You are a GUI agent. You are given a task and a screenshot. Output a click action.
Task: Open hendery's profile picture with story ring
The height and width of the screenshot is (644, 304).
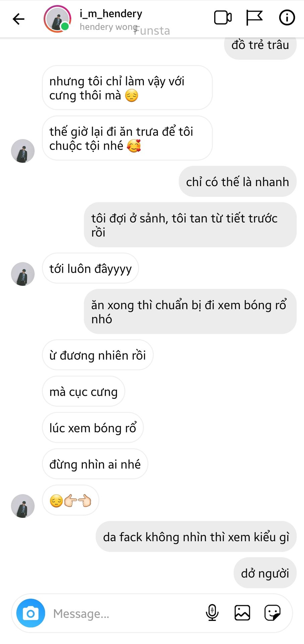coord(57,19)
